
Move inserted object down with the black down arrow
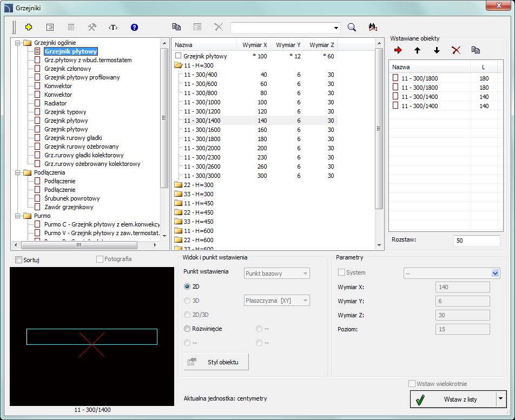pos(437,50)
